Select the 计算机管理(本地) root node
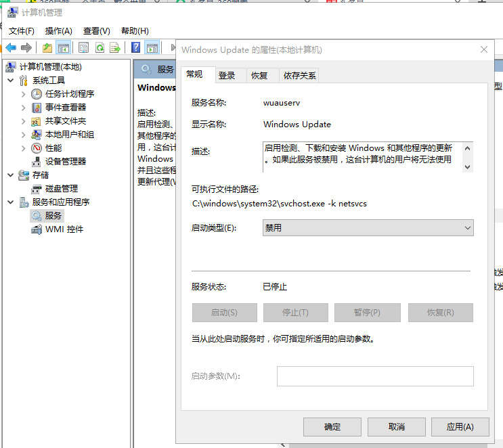This screenshot has height=448, width=503. [x=50, y=67]
